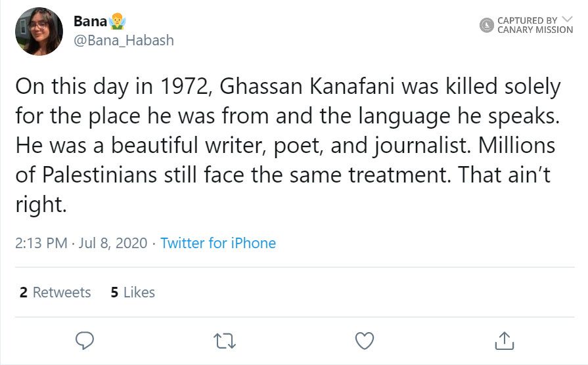The height and width of the screenshot is (365, 588).
Task: Open the profile picture avatar
Action: [39, 32]
